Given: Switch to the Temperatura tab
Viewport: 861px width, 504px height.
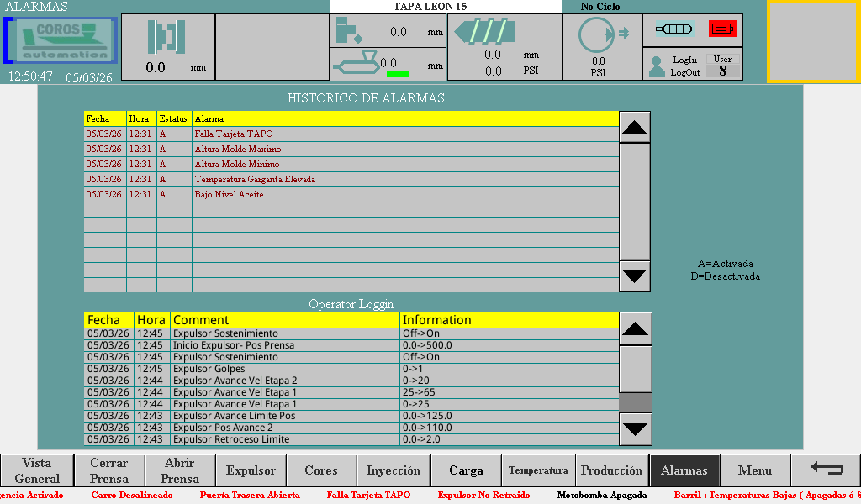Looking at the screenshot, I should point(538,470).
